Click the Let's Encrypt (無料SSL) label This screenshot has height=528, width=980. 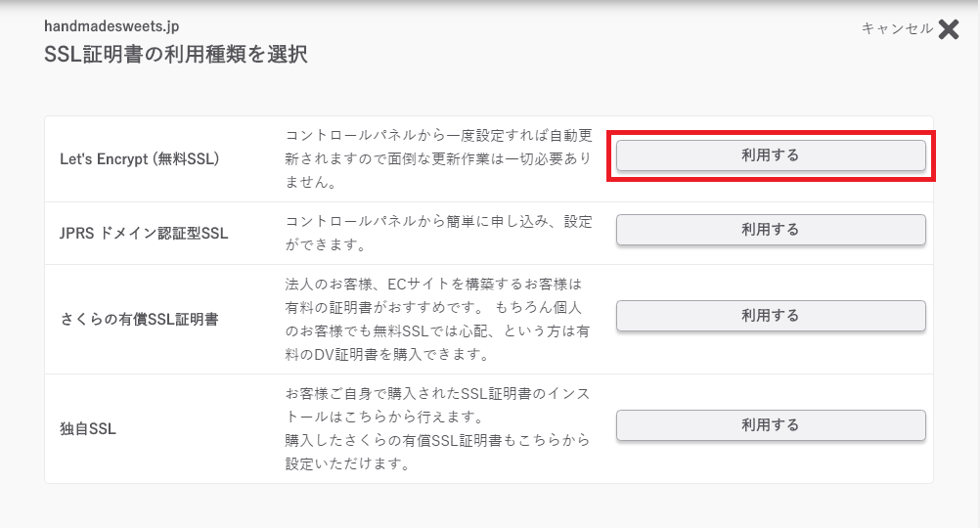click(140, 158)
